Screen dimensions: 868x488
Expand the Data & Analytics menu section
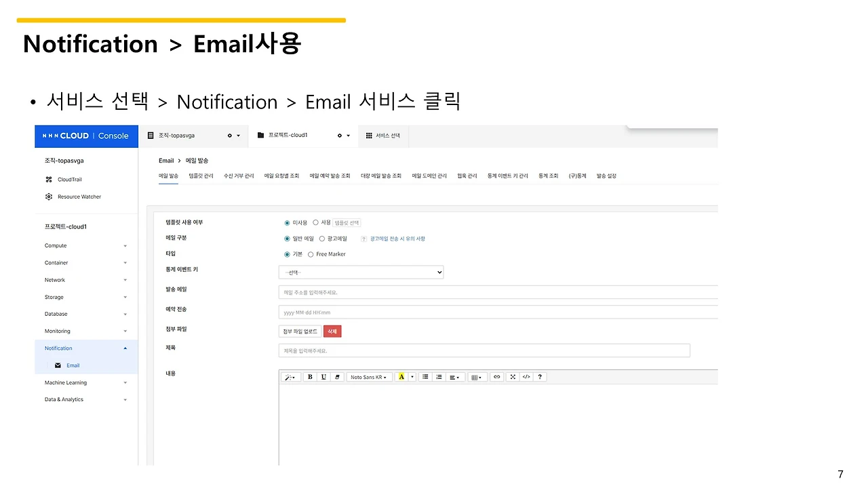tap(86, 400)
